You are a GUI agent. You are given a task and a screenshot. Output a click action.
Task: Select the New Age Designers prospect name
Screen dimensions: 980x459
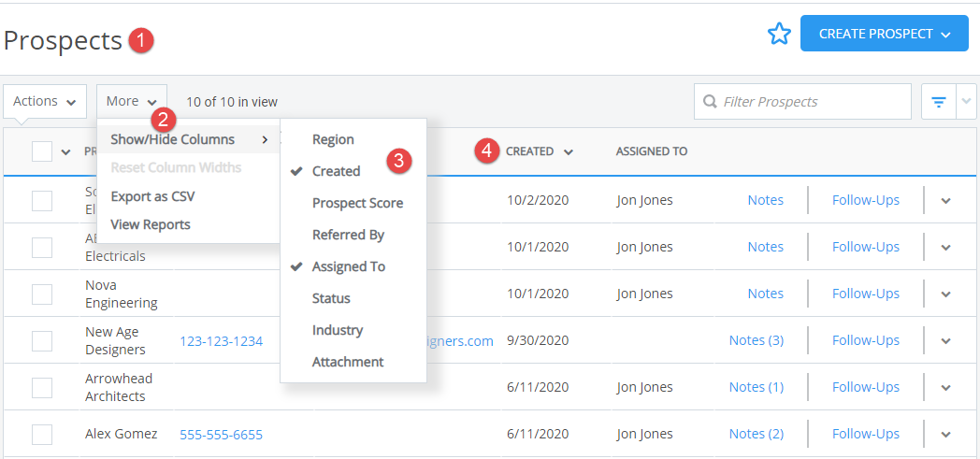[116, 341]
